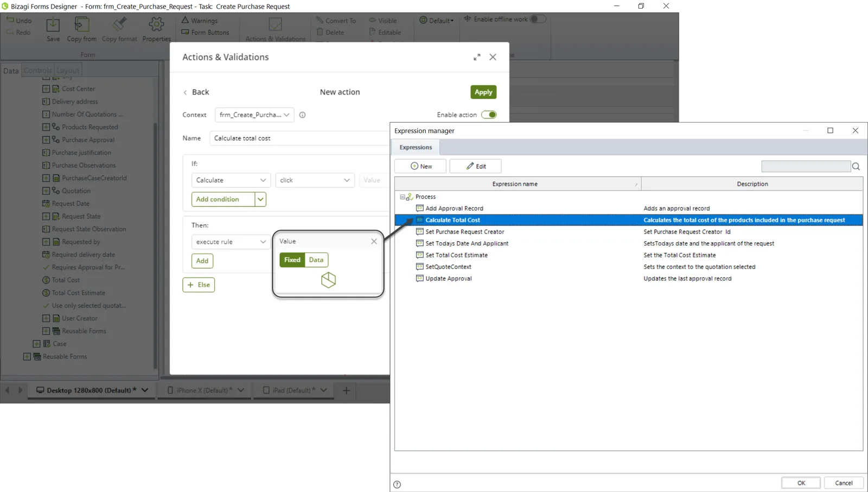Click the Name input field
This screenshot has width=868, height=492.
pyautogui.click(x=299, y=138)
